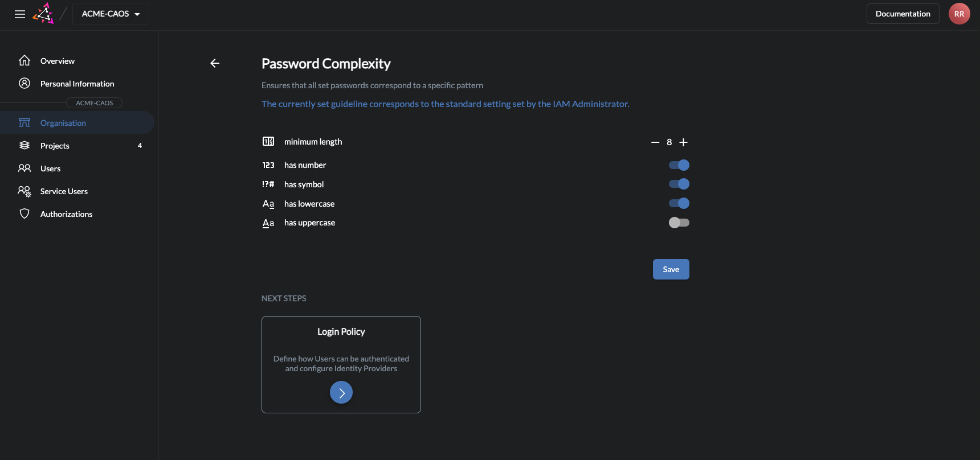980x460 pixels.
Task: Open the Projects layers icon
Action: coord(24,145)
